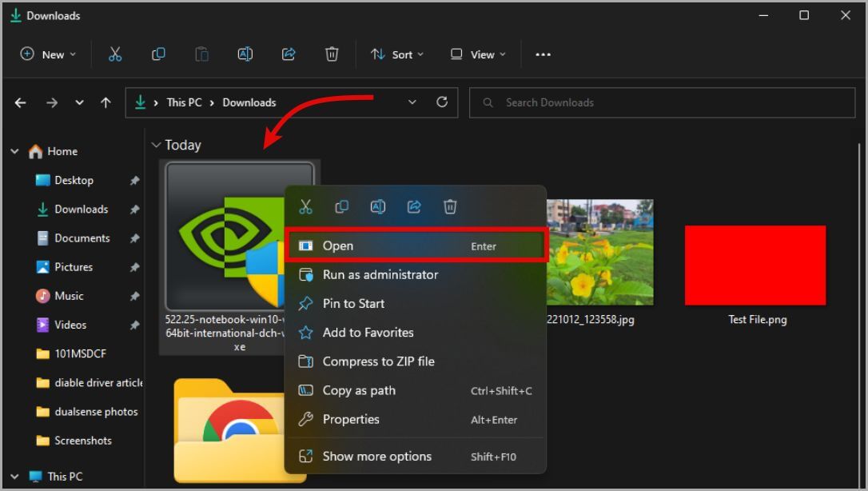Choose Add to Favorites
The height and width of the screenshot is (491, 868).
coord(416,332)
